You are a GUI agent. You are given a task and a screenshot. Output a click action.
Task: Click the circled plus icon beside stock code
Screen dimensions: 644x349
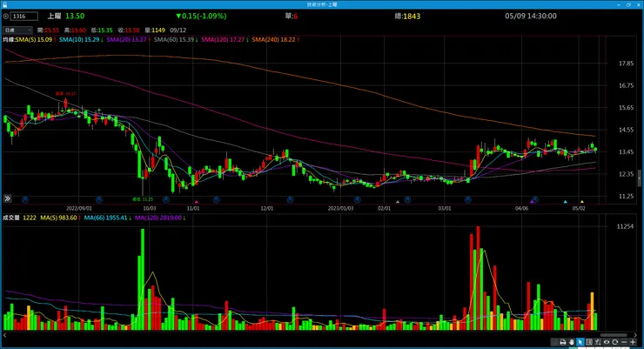pos(6,17)
